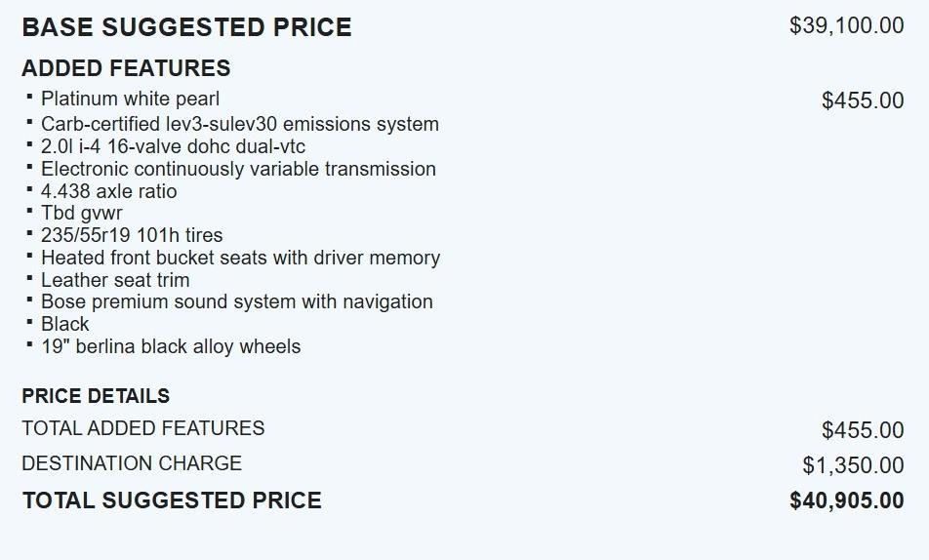Select the $39,100.00 base price amount

(846, 25)
